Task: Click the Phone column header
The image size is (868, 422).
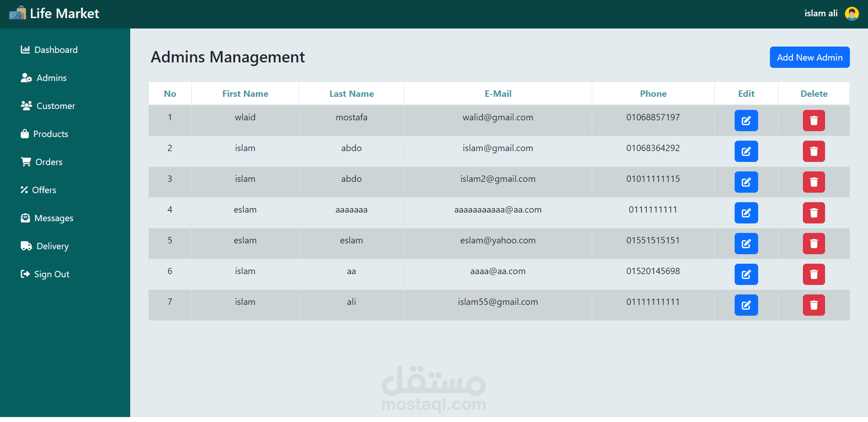Action: click(x=653, y=94)
